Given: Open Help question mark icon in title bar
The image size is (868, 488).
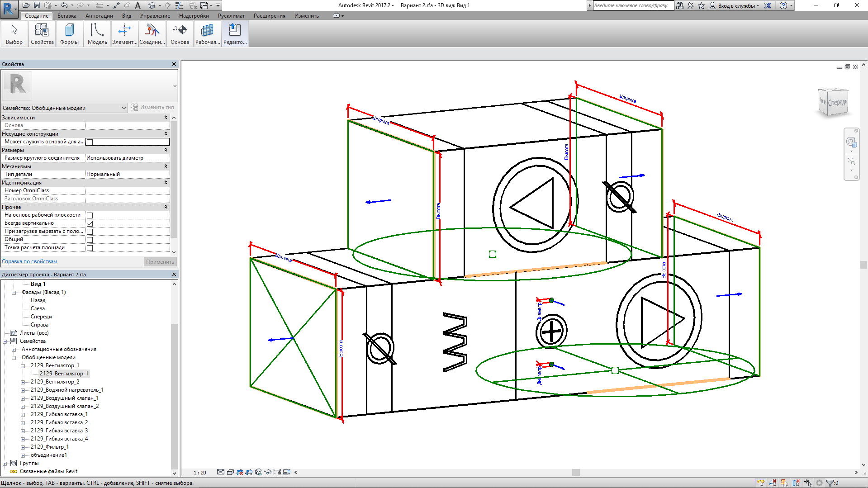Looking at the screenshot, I should pos(783,5).
